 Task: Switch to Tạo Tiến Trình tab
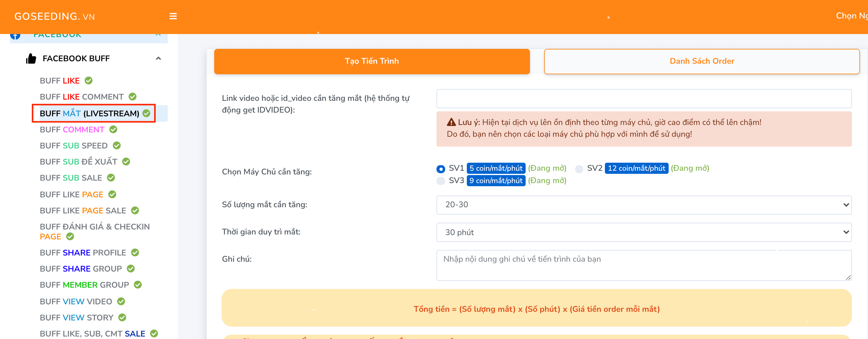[372, 61]
